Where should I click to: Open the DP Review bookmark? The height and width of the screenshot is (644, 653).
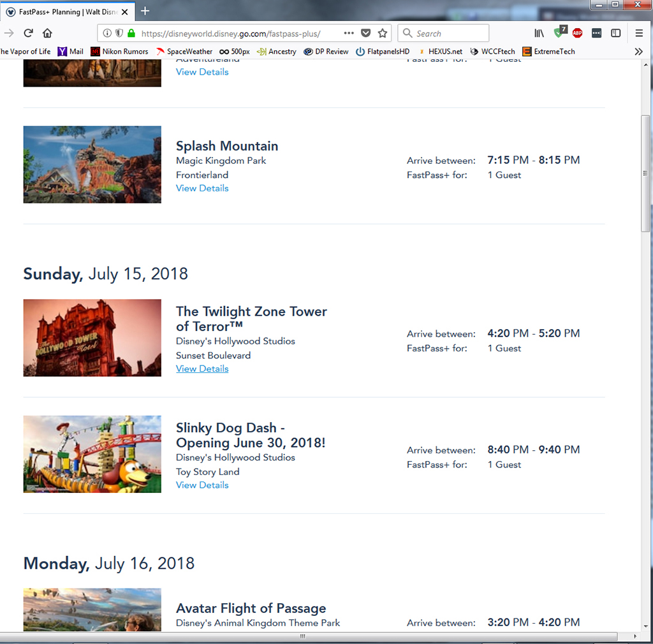coord(326,51)
